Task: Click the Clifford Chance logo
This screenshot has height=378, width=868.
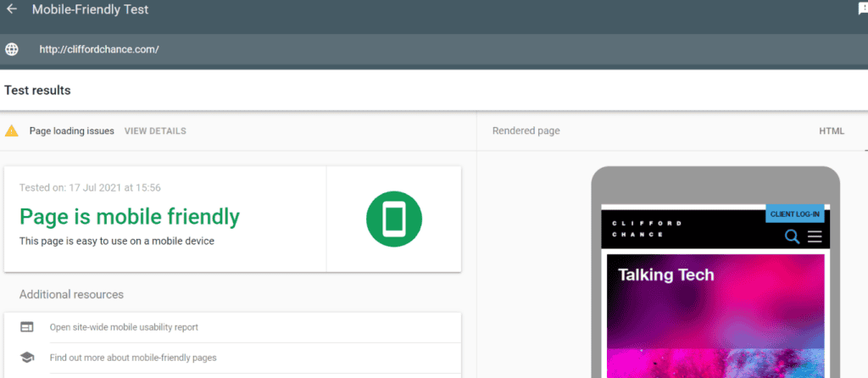Action: pos(647,229)
